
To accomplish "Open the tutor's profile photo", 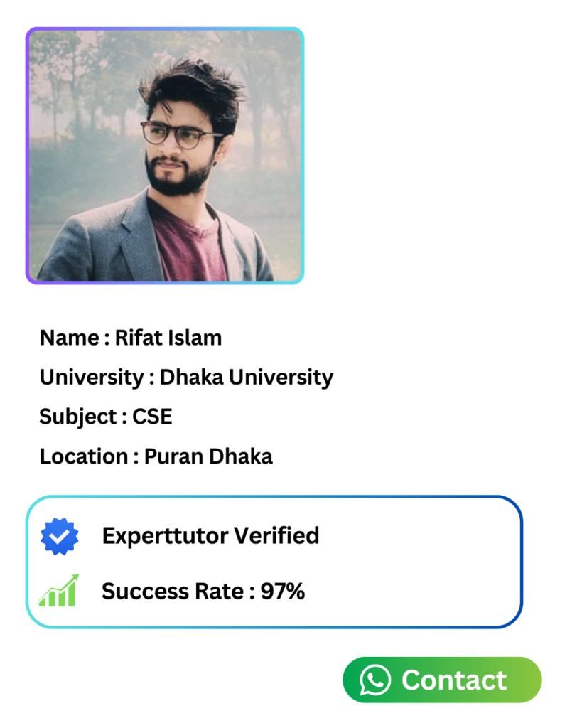I will (165, 156).
